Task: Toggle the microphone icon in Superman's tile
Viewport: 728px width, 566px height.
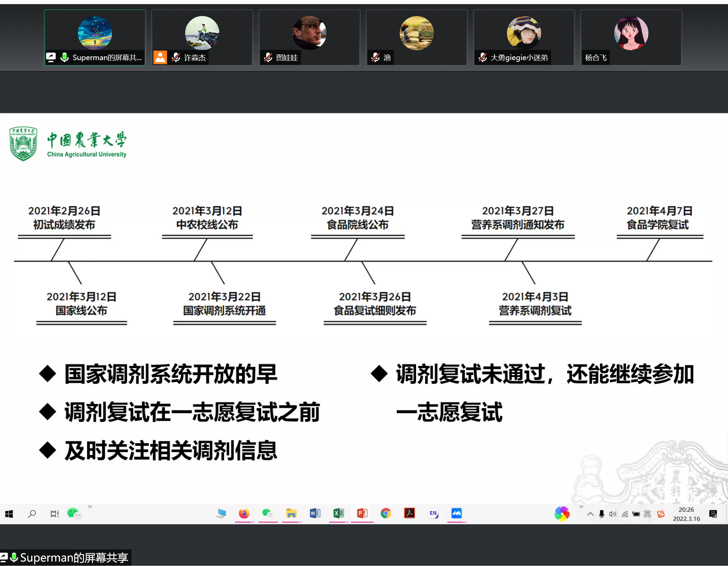Action: [x=64, y=57]
